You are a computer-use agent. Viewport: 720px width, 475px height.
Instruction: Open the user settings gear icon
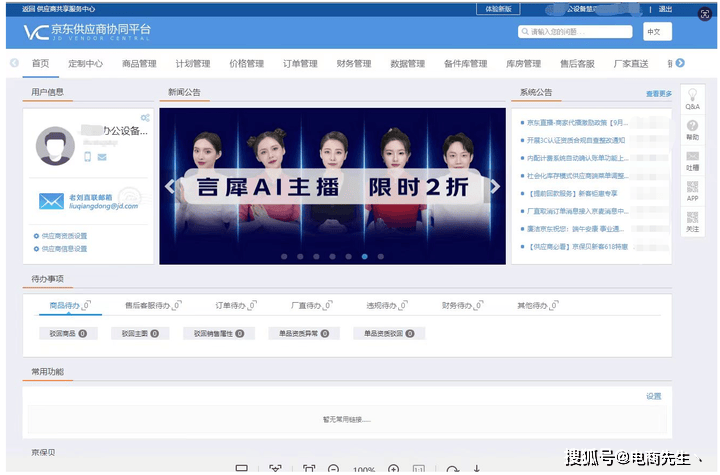point(145,118)
